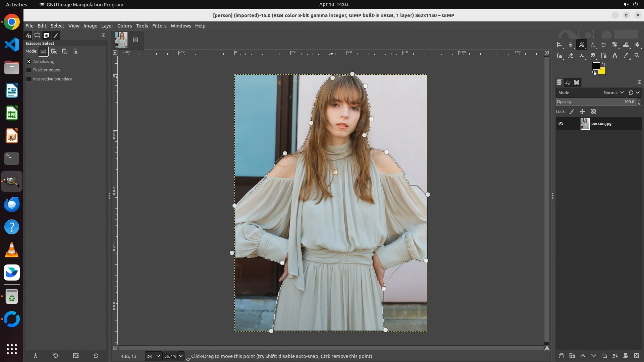This screenshot has height=362, width=644.
Task: Create a new layer button
Action: 561,356
